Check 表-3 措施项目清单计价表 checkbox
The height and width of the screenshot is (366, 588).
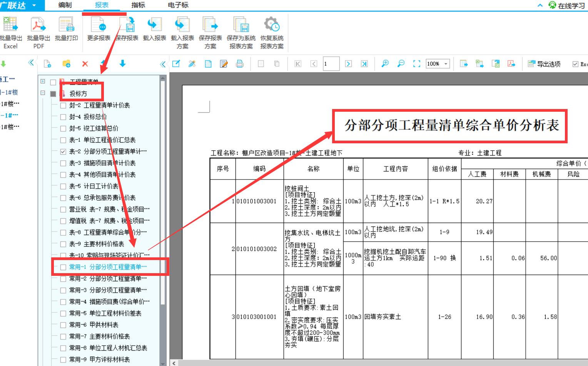63,163
